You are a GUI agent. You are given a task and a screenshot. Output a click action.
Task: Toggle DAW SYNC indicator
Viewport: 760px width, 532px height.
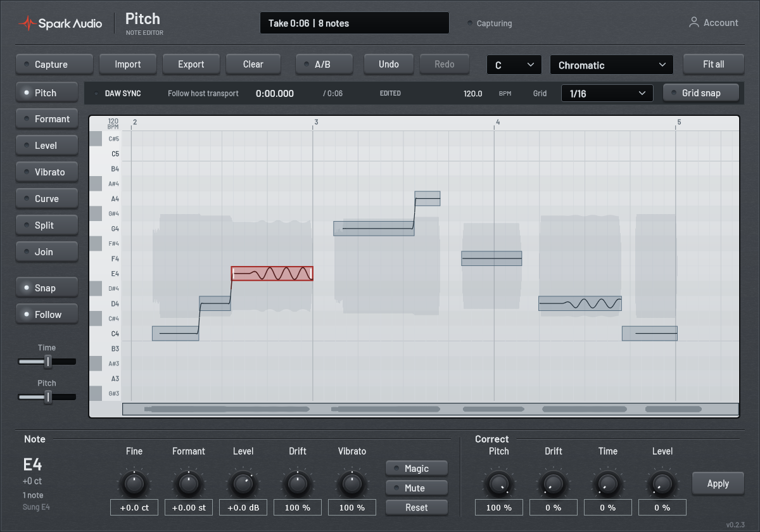click(118, 93)
